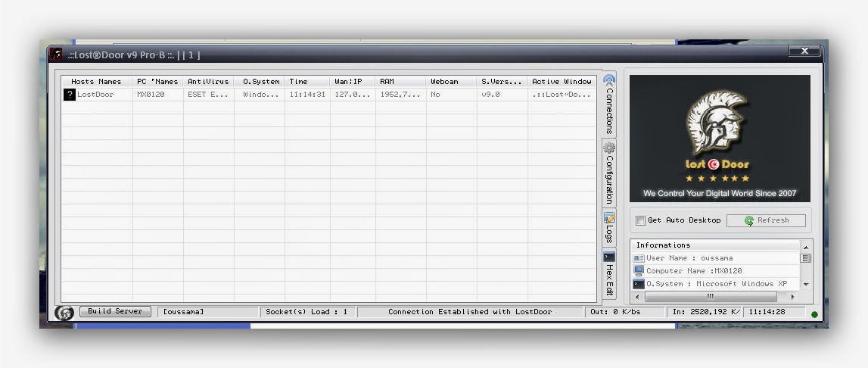
Task: Click the RAM column header
Action: pyautogui.click(x=401, y=82)
